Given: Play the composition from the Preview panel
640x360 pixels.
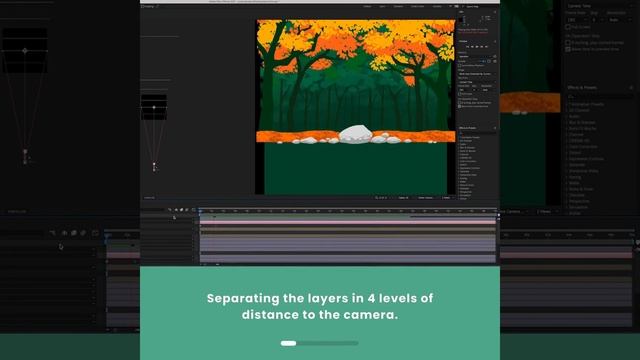Looking at the screenshot, I should (477, 47).
